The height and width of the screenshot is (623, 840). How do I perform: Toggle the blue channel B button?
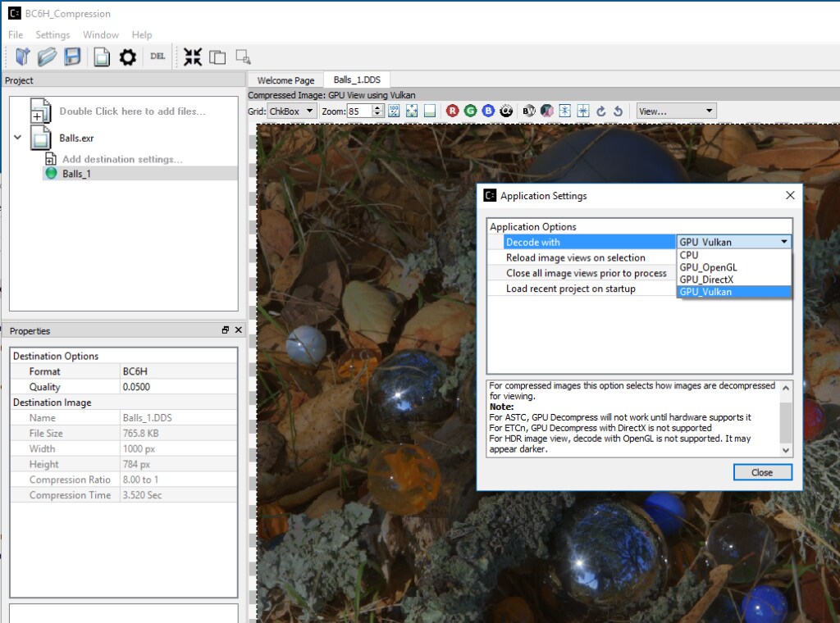[x=488, y=111]
